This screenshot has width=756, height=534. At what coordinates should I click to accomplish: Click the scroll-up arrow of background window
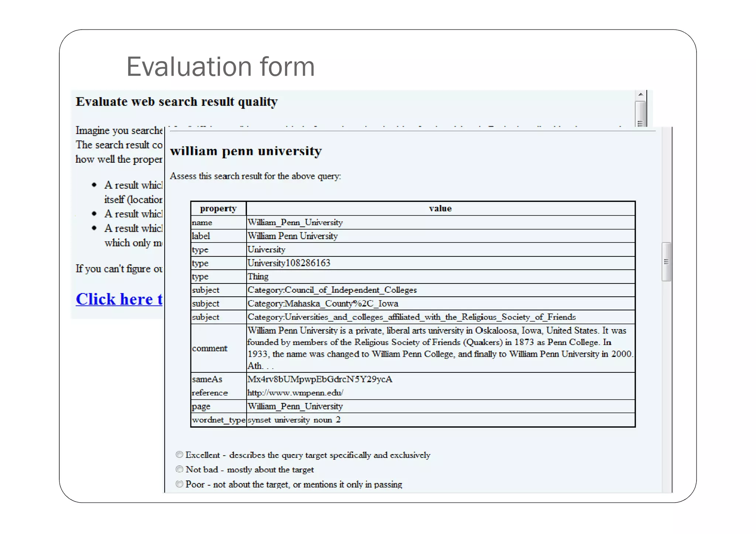point(640,94)
